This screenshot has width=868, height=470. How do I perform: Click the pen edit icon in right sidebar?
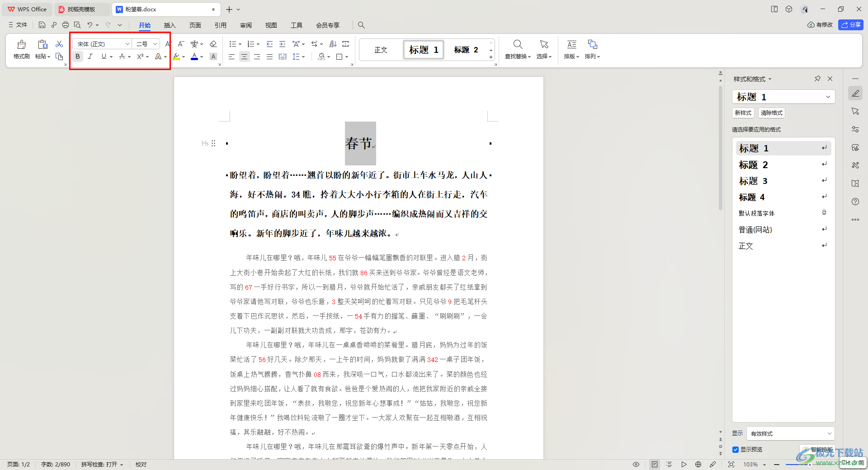click(855, 94)
